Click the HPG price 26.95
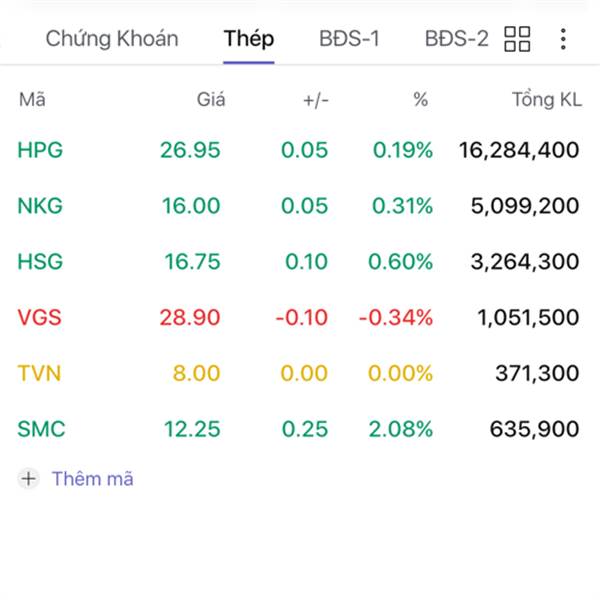 coord(190,151)
